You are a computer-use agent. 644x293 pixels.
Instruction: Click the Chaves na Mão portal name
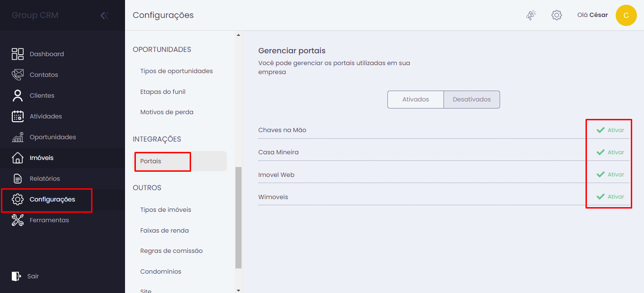pyautogui.click(x=282, y=130)
